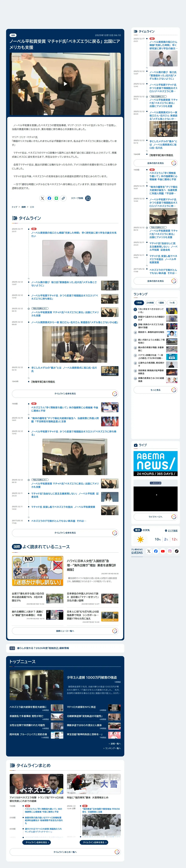This screenshot has height=868, width=186.
Task: Open official TikTok icon
Action: coord(177,551)
